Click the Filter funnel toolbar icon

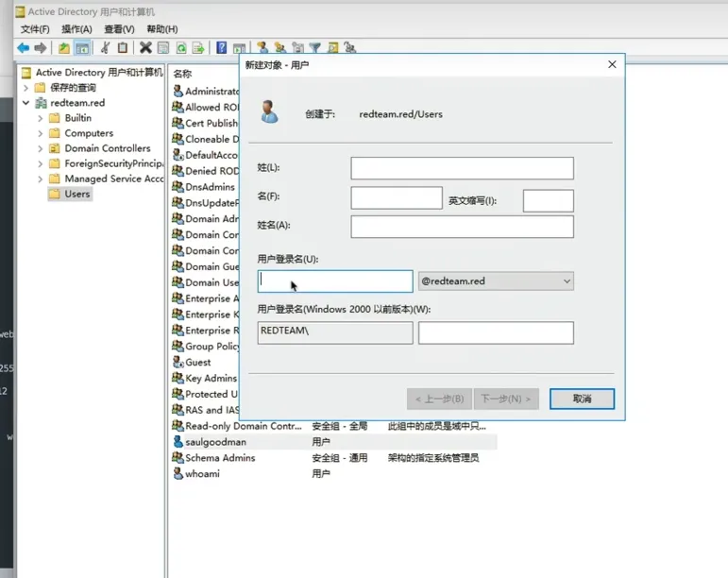pos(315,47)
